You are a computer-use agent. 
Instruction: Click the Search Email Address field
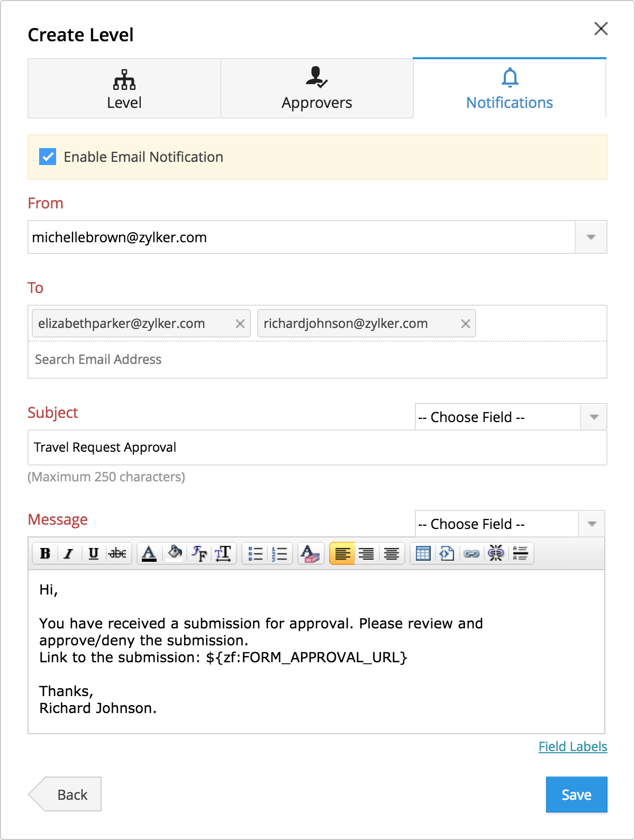tap(317, 359)
